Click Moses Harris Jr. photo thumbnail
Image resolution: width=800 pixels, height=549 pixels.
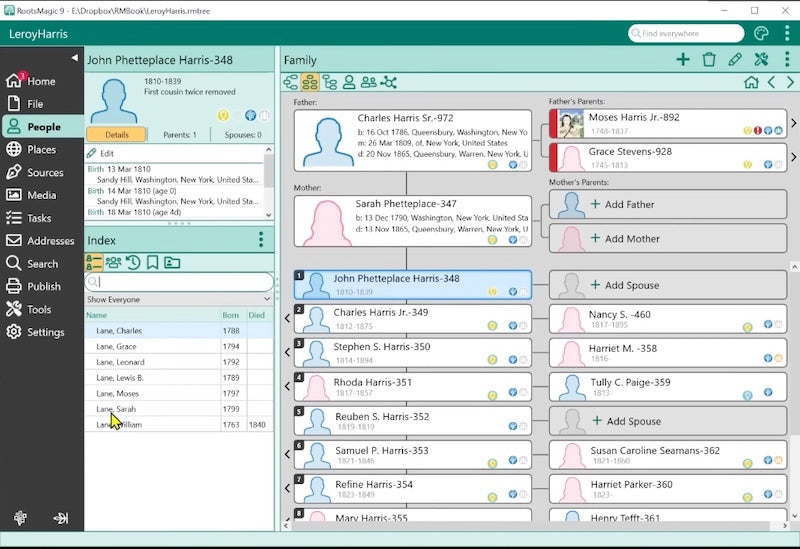point(570,124)
